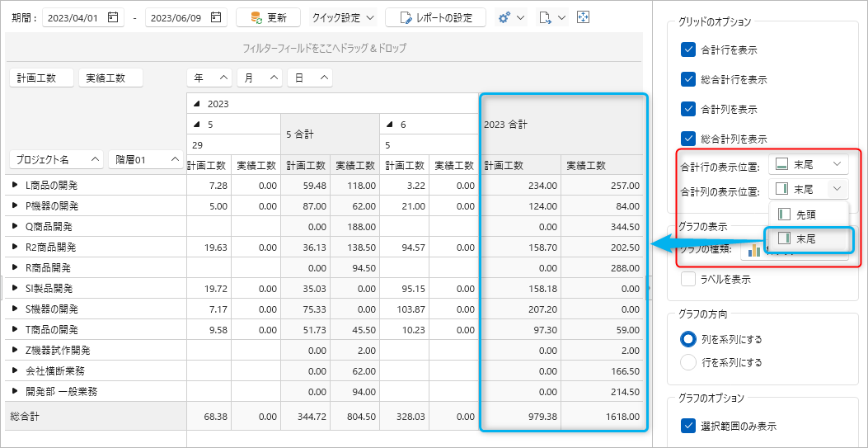Click the プロジェクト名 field sort header

pos(56,159)
